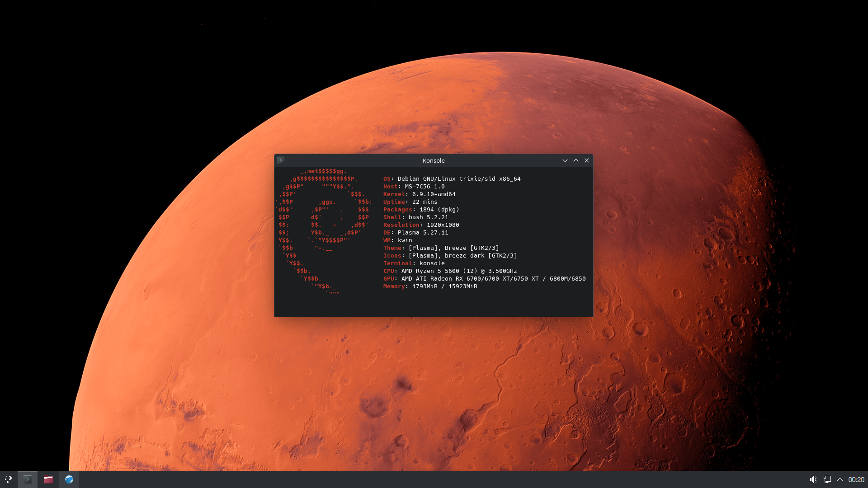The height and width of the screenshot is (488, 868).
Task: Open the audio volume tray icon
Action: (x=813, y=479)
